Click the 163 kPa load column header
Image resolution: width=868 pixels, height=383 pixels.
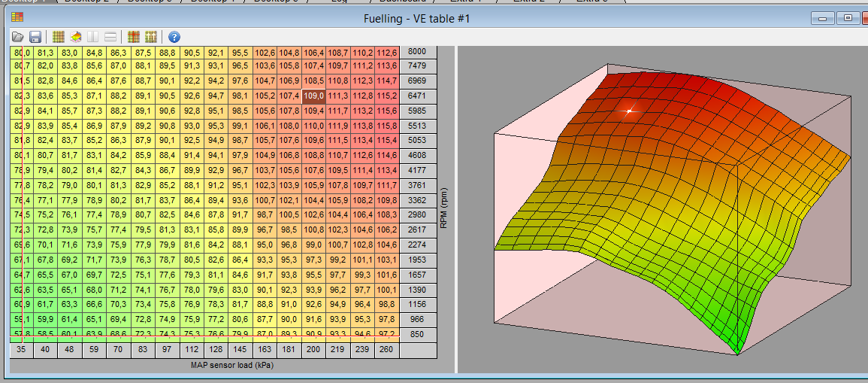tap(265, 350)
